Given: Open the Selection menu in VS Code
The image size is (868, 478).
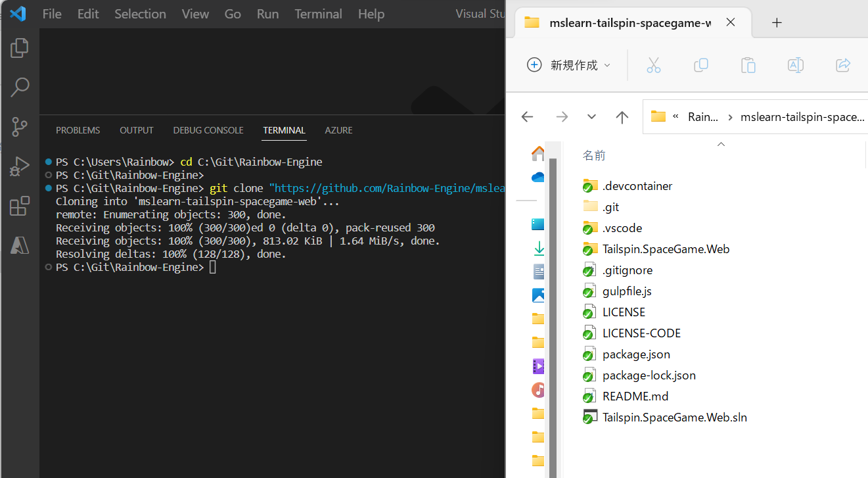Looking at the screenshot, I should 140,14.
